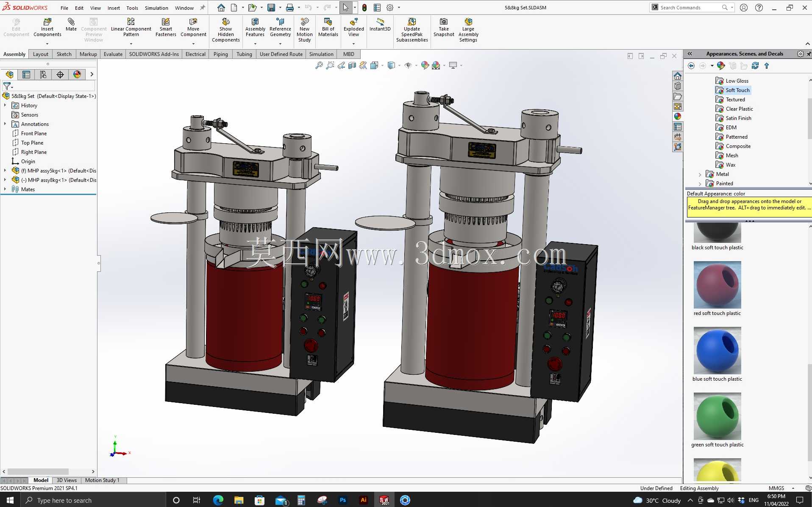Open the ConfigurationManager tab
The width and height of the screenshot is (812, 507).
(43, 75)
